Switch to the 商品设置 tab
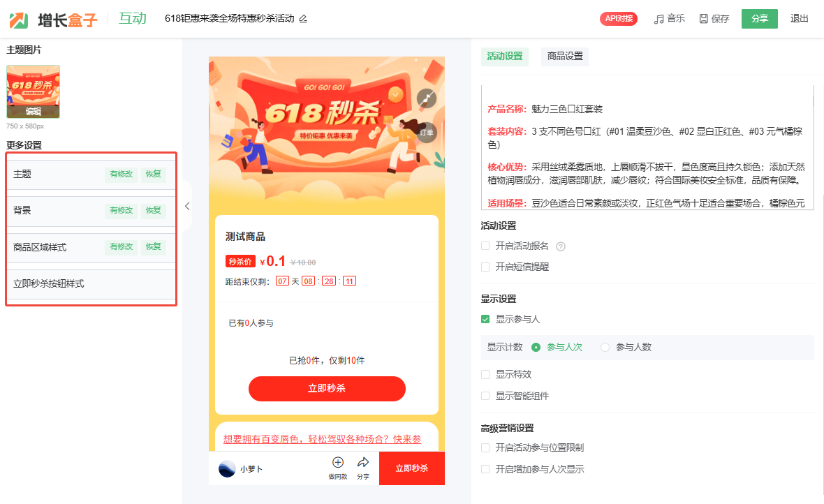 (565, 57)
